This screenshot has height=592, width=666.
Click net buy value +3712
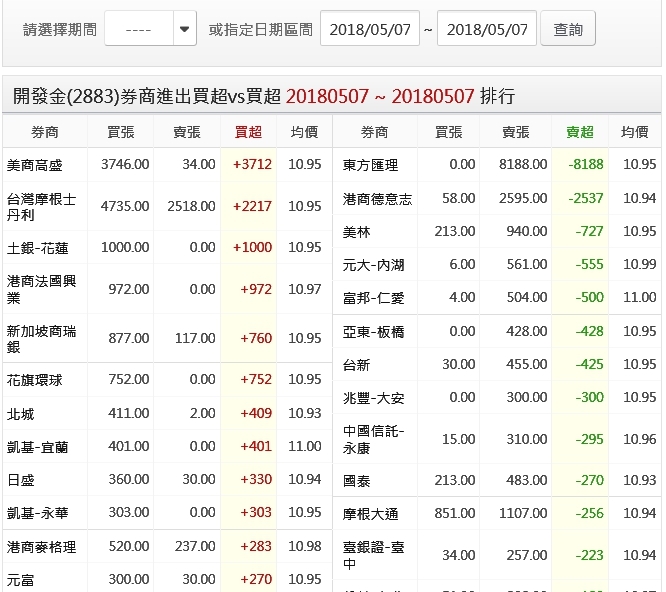(252, 164)
